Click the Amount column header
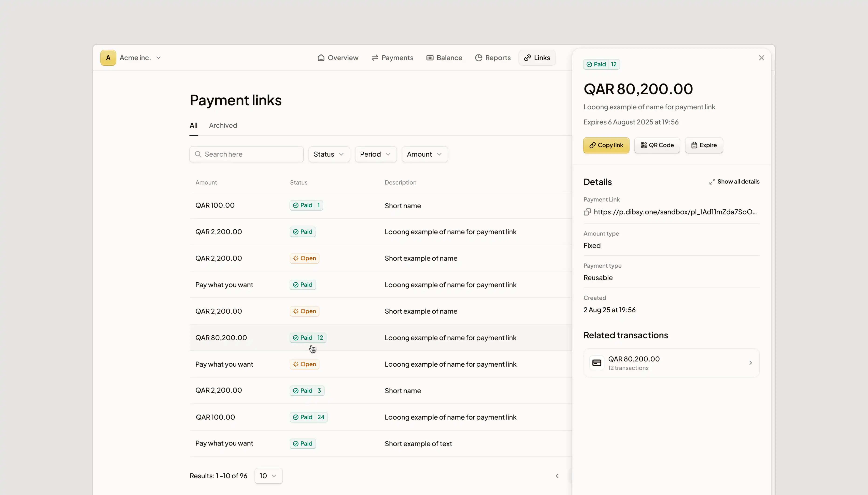This screenshot has height=495, width=868. point(206,183)
